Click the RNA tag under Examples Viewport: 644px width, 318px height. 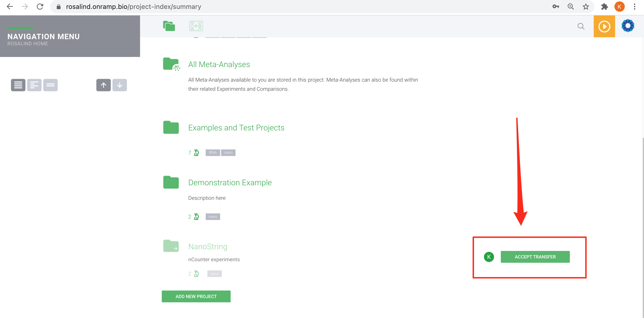click(213, 152)
